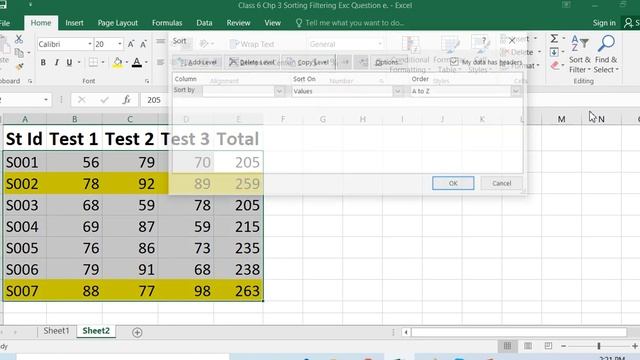This screenshot has height=360, width=640.
Task: Switch to the Insert tab
Action: [74, 23]
